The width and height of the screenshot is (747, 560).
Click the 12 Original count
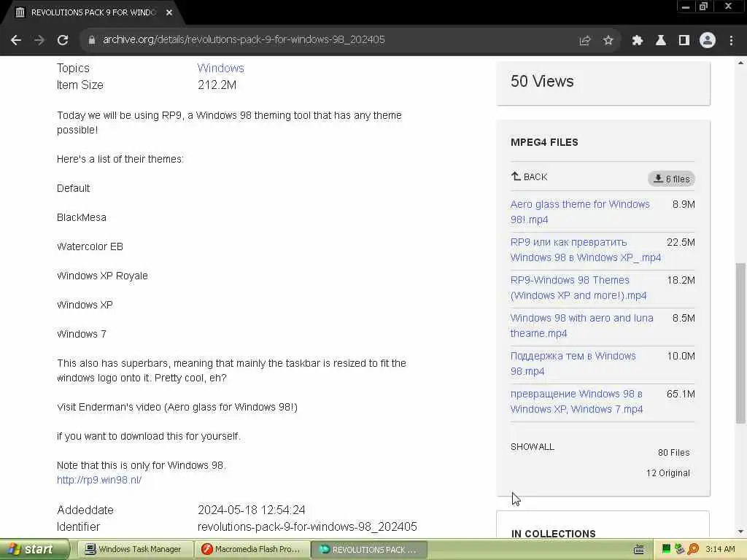(668, 472)
